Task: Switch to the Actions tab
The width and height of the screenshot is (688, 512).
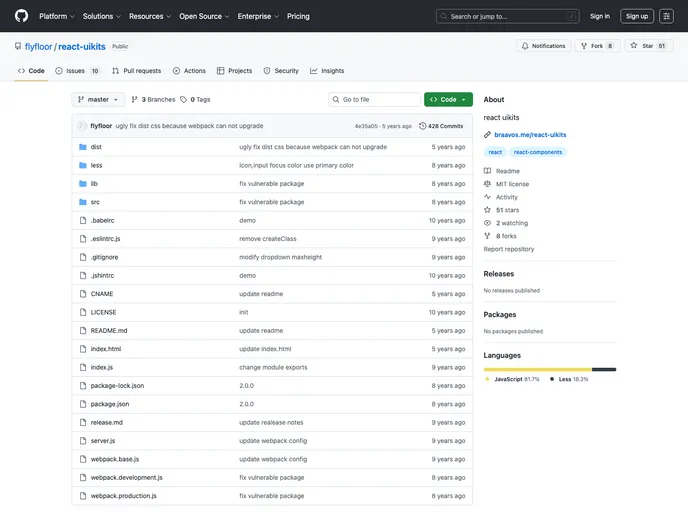Action: pyautogui.click(x=189, y=71)
